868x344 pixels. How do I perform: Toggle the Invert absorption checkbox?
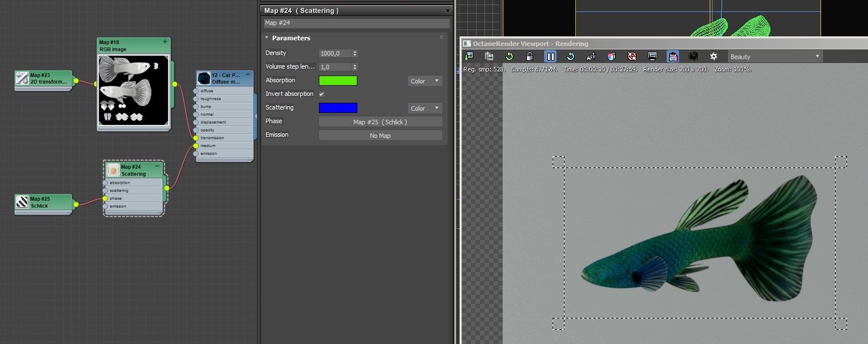pyautogui.click(x=322, y=94)
